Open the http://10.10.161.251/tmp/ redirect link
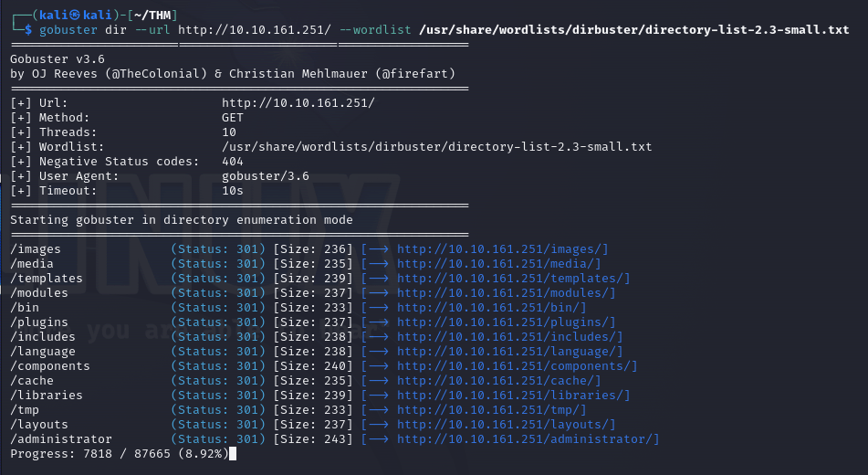The image size is (868, 475). pyautogui.click(x=489, y=409)
